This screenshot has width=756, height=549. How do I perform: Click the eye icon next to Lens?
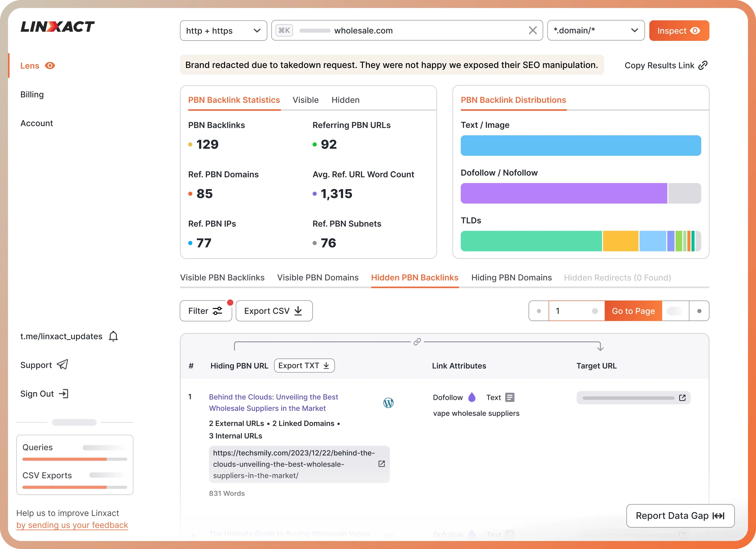[x=50, y=66]
